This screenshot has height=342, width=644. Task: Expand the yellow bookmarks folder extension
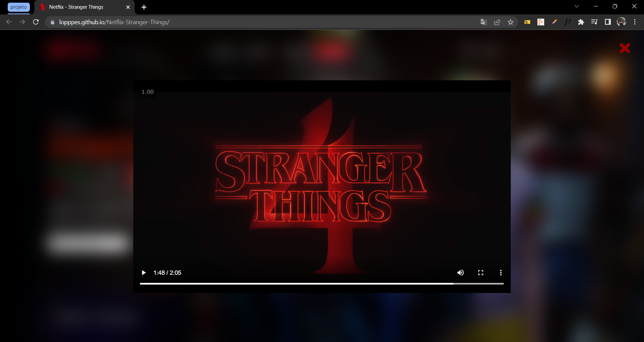pos(527,22)
